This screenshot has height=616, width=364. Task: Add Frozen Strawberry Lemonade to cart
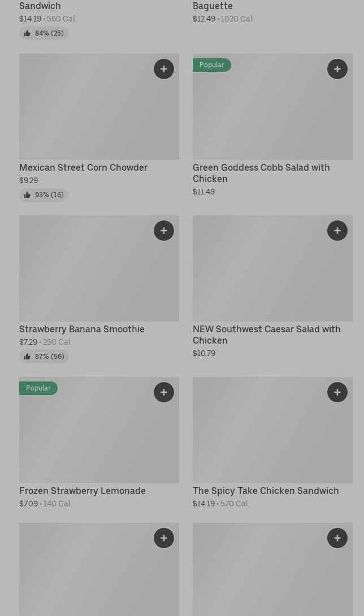click(x=164, y=392)
